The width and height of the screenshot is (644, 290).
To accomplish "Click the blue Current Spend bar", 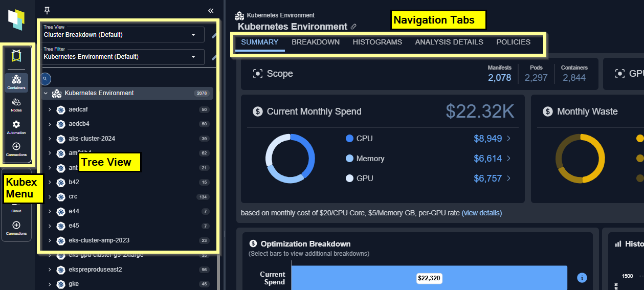I will pos(429,278).
